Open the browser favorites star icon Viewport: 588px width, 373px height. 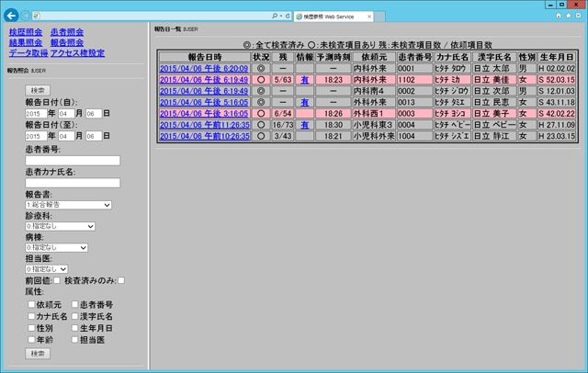point(570,16)
